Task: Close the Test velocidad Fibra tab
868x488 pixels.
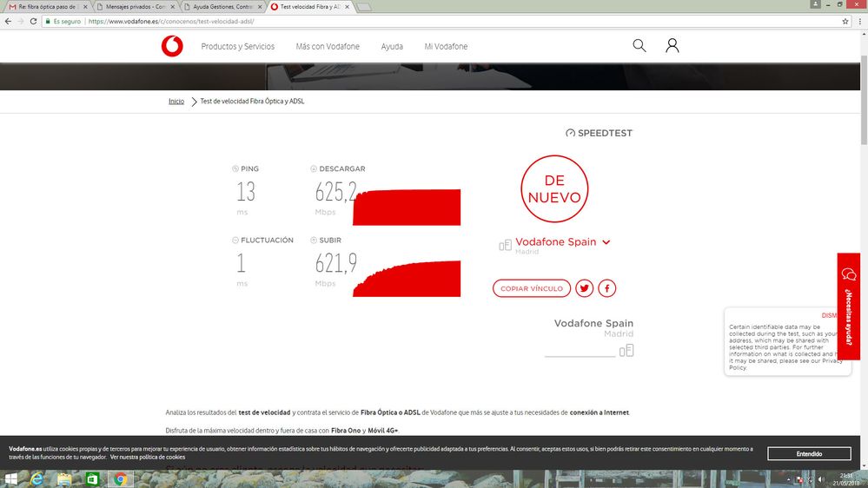Action: [347, 7]
